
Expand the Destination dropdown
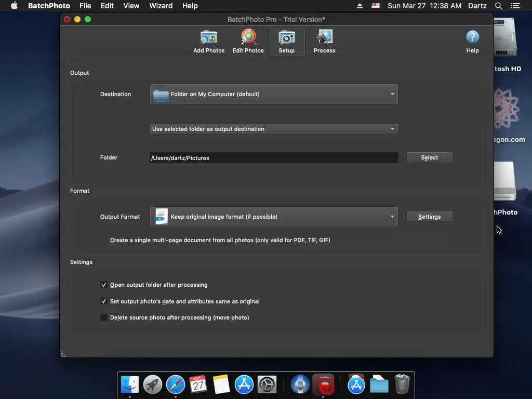click(x=274, y=94)
